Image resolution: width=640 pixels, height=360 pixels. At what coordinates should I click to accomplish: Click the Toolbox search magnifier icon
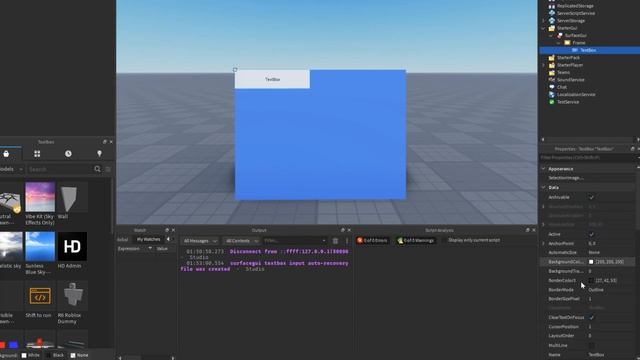point(97,169)
